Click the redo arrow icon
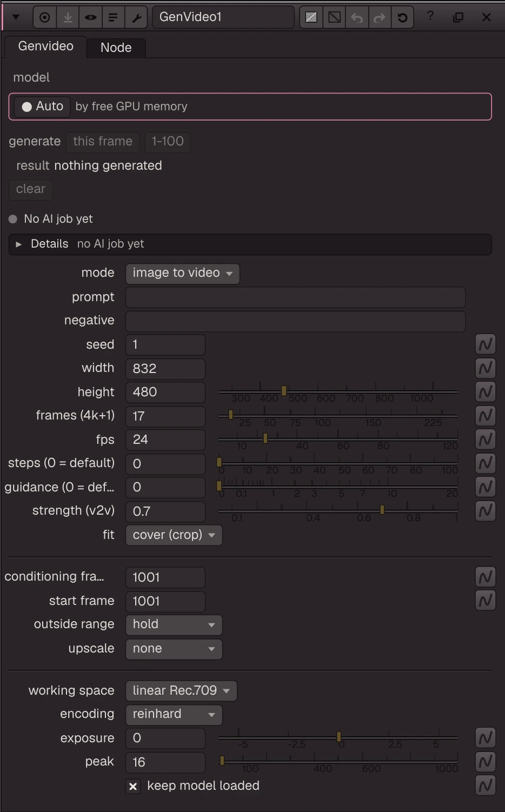Viewport: 505px width, 812px height. click(380, 17)
